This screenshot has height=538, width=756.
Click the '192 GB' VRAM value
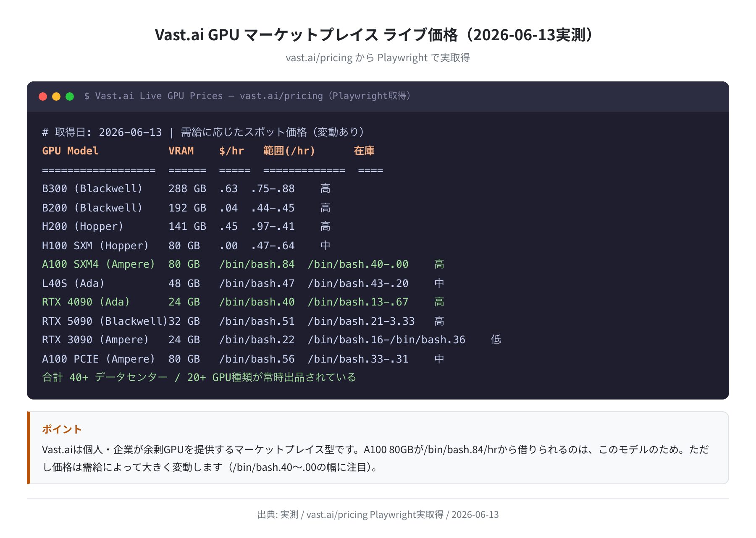[187, 208]
